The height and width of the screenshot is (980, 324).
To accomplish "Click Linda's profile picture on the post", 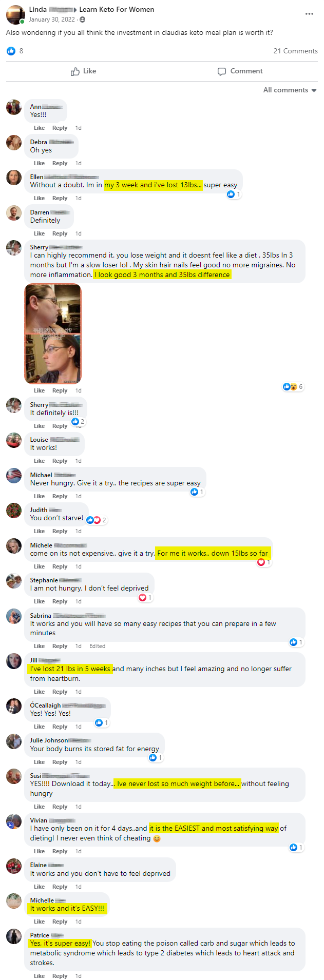I will point(15,15).
